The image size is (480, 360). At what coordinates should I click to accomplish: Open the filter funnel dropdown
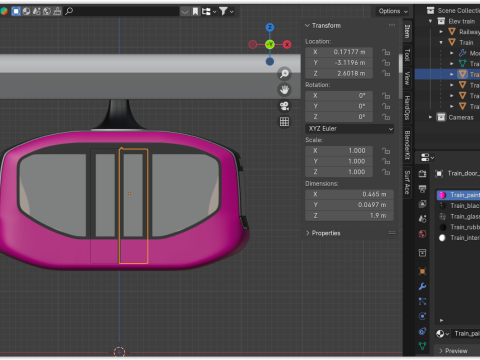[x=226, y=11]
